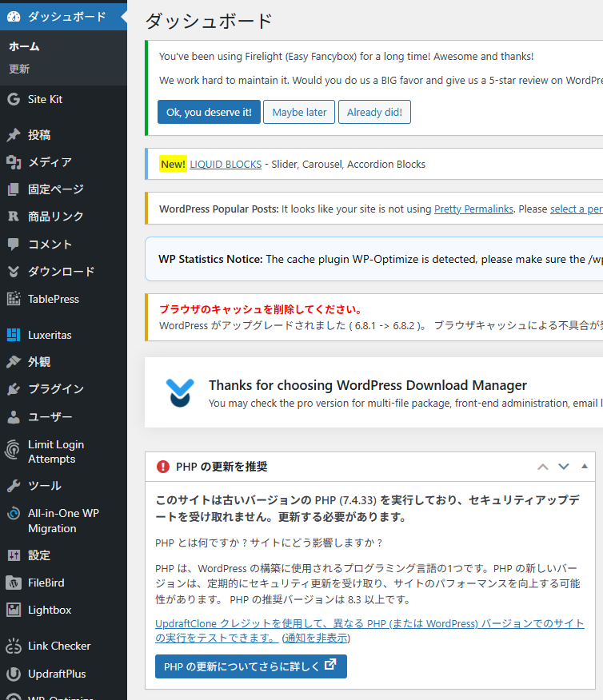Click the download icon beside ダウンロード
Screen dimensions: 603x700
pyautogui.click(x=14, y=272)
